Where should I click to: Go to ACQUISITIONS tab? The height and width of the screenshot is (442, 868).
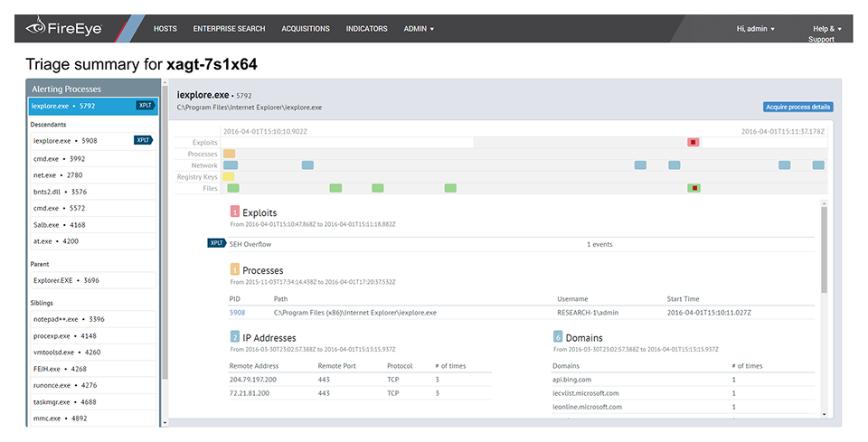[x=306, y=29]
